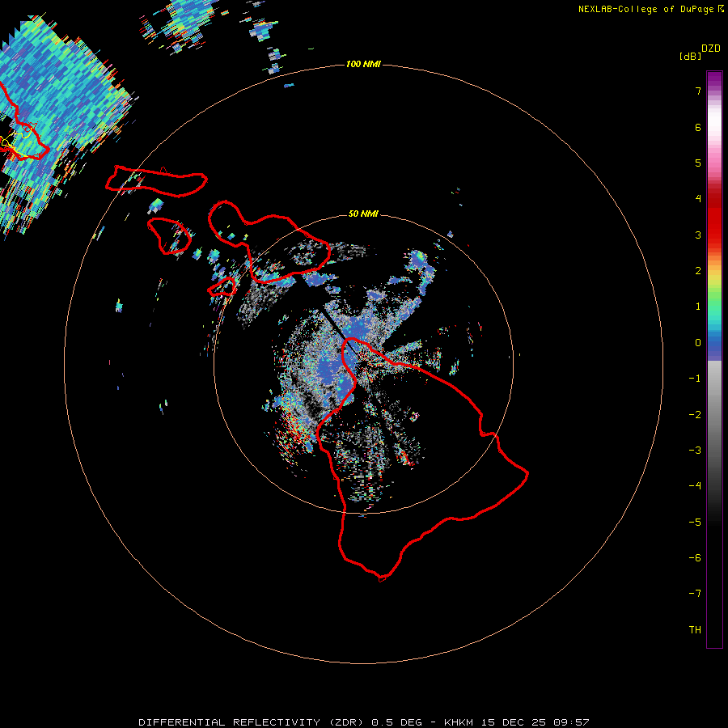Click the 100 NMI range ring label
This screenshot has width=728, height=728.
pyautogui.click(x=362, y=64)
